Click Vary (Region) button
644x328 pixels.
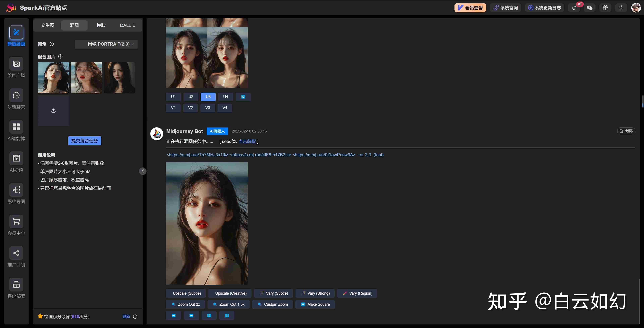click(x=357, y=293)
